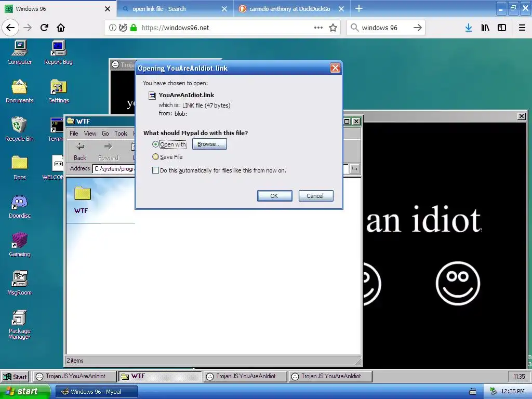Image resolution: width=532 pixels, height=399 pixels.
Task: Click the windows 96 search field
Action: [385, 28]
